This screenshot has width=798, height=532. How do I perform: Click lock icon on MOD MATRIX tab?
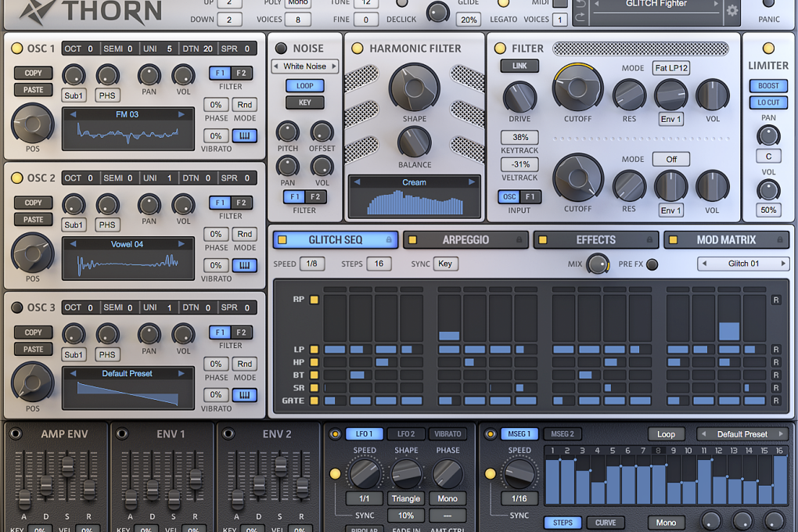click(x=780, y=239)
